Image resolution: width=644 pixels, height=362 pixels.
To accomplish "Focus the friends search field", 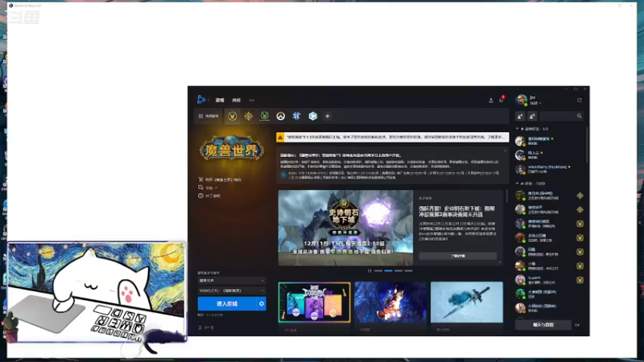I will coord(561,116).
